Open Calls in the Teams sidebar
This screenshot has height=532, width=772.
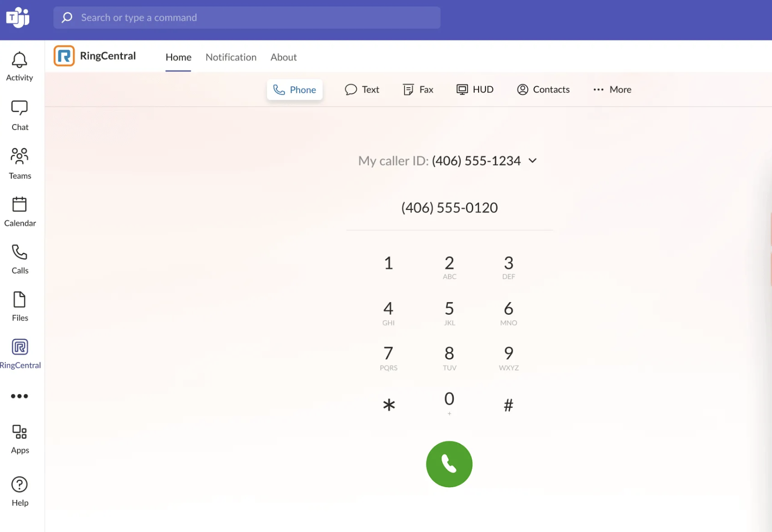(19, 259)
